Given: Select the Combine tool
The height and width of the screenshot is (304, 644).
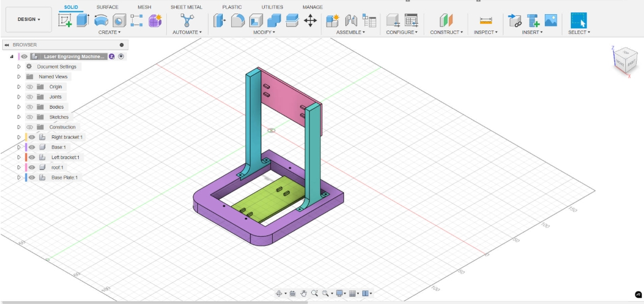Looking at the screenshot, I should pos(274,20).
